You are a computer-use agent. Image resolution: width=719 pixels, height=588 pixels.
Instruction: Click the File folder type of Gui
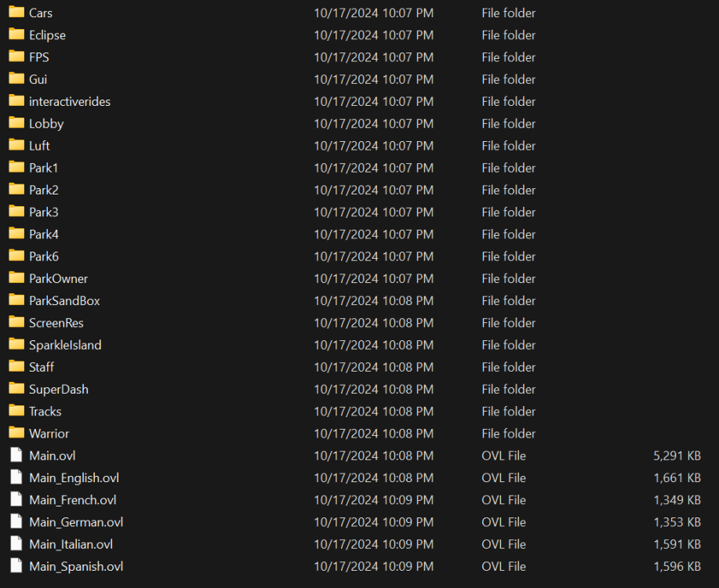point(509,79)
